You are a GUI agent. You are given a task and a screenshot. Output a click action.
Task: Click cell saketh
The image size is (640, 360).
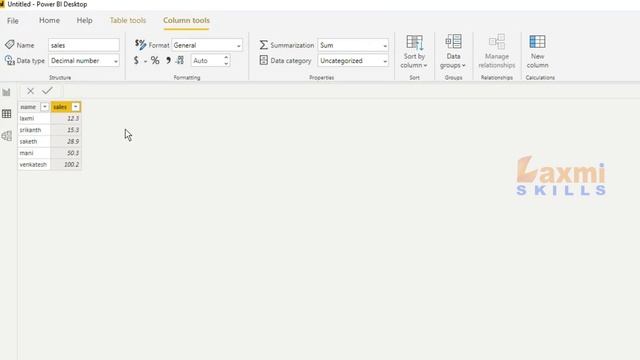[x=34, y=141]
